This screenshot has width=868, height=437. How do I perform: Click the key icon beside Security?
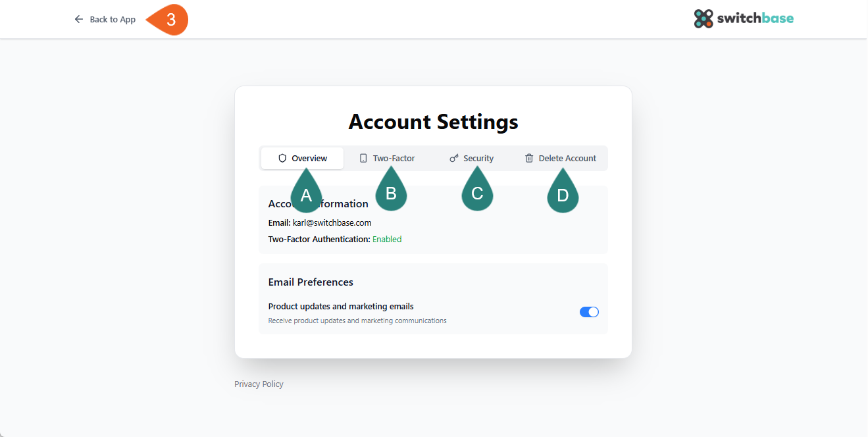[454, 158]
